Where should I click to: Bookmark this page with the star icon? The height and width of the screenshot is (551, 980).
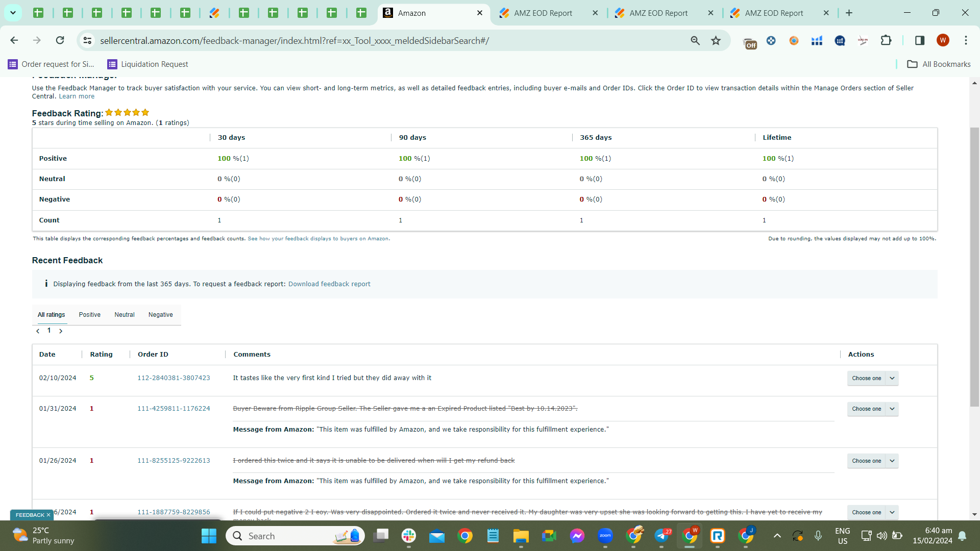point(716,40)
